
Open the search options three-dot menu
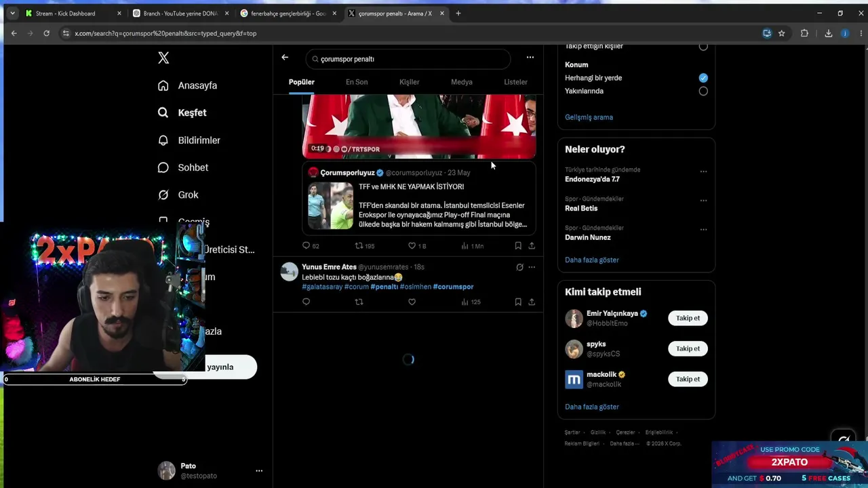tap(530, 58)
